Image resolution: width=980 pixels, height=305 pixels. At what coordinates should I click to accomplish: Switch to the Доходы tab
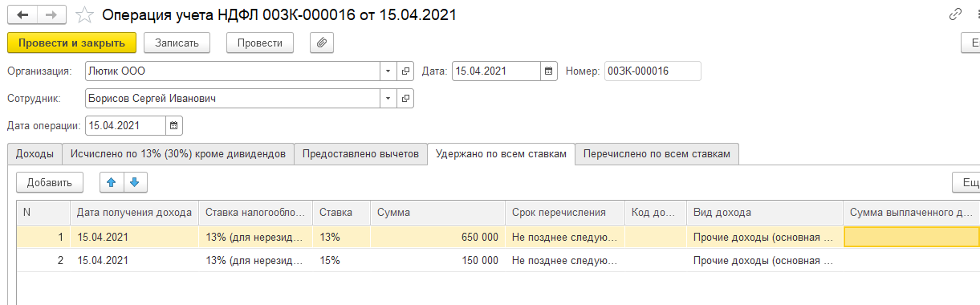point(35,154)
